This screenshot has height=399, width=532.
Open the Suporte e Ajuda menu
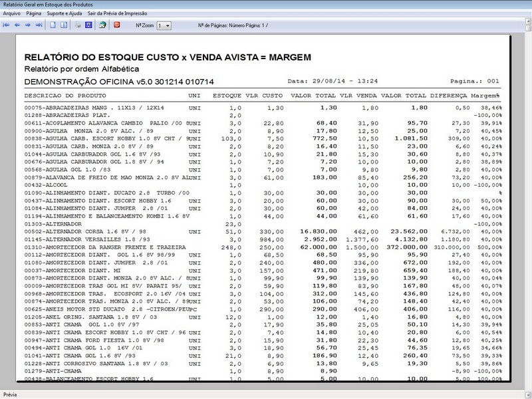click(x=66, y=13)
